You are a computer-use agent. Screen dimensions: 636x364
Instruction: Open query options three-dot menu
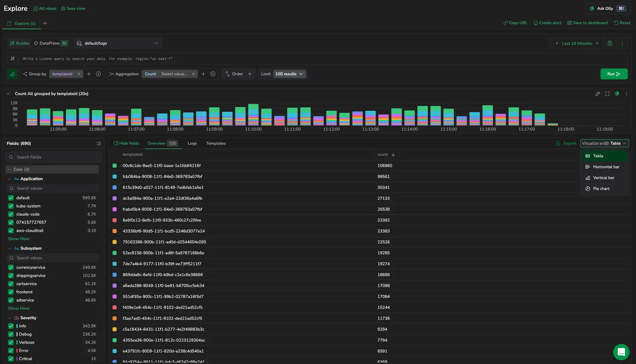(x=622, y=43)
